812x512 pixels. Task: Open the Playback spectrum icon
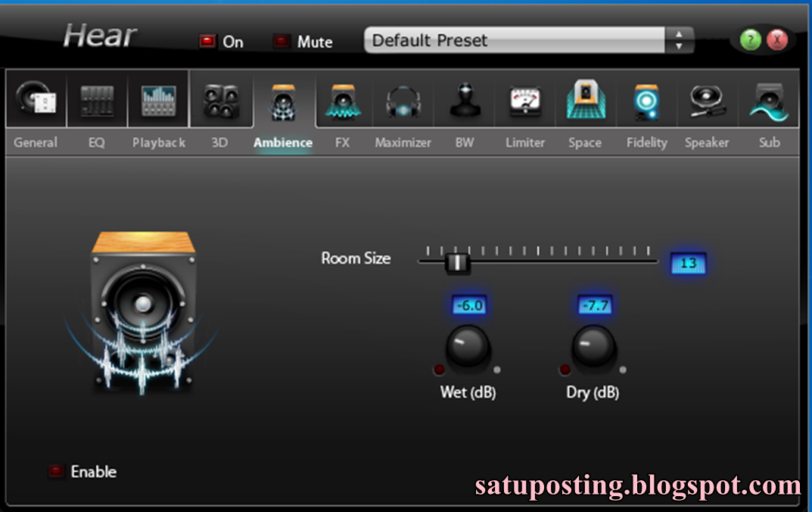click(158, 100)
